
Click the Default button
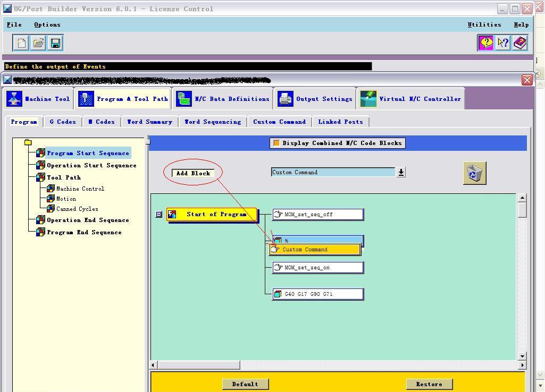tap(246, 384)
